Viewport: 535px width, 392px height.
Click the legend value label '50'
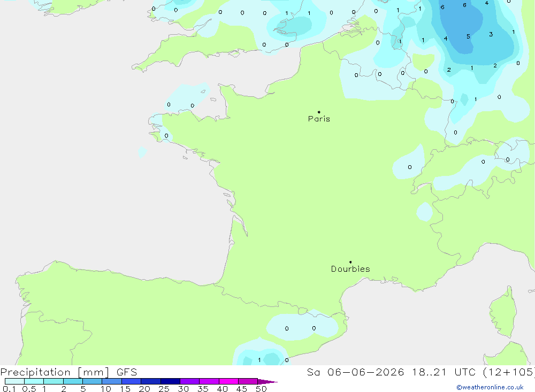click(261, 389)
